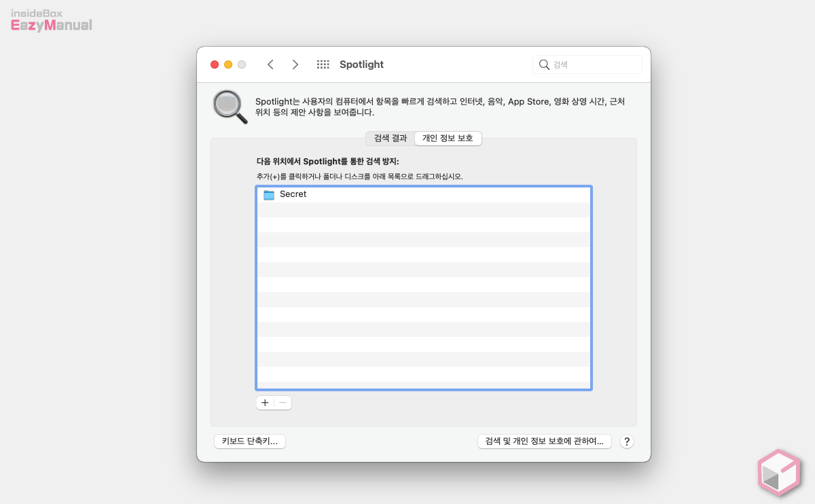
Task: Select the 개인 정보 보호 tab
Action: tap(448, 138)
